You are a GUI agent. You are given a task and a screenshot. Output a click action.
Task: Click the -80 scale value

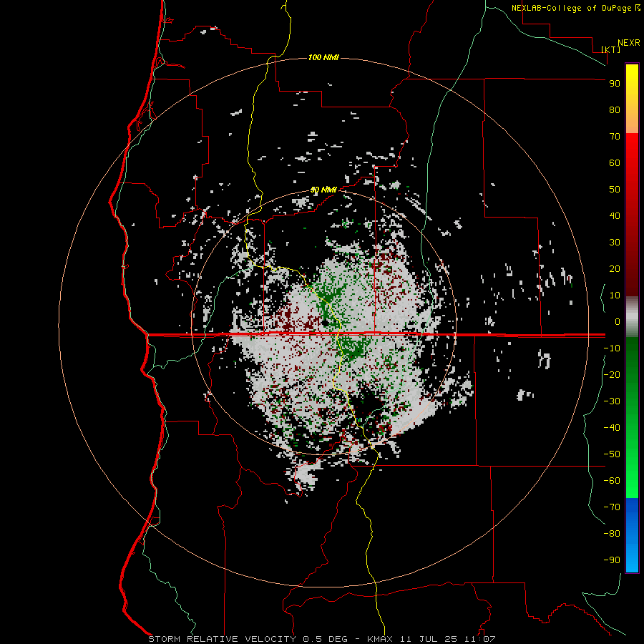tap(612, 534)
